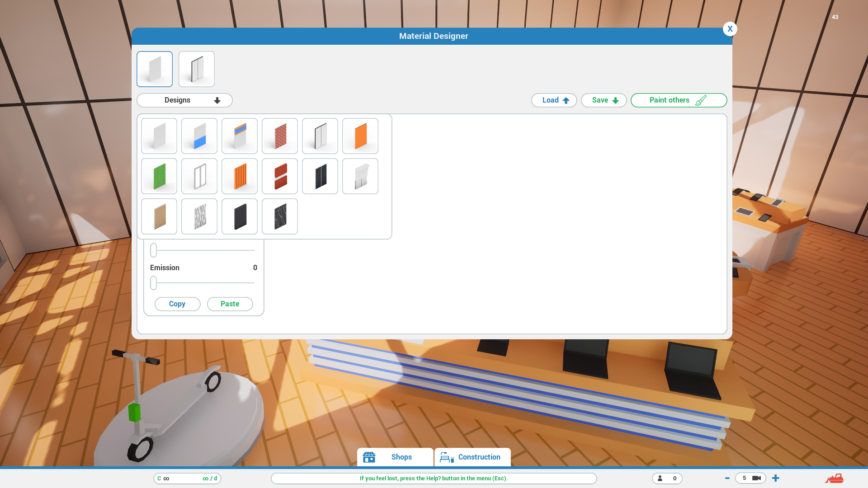Open the Save menu
The height and width of the screenshot is (488, 868).
[604, 100]
